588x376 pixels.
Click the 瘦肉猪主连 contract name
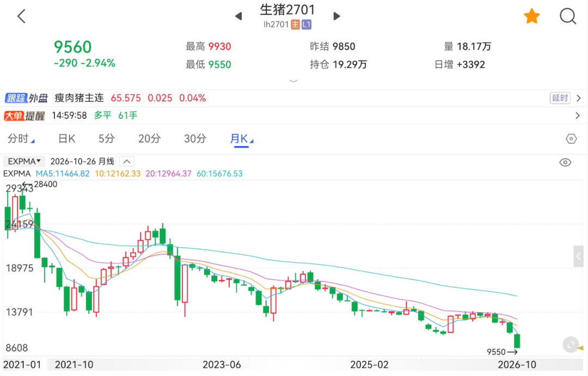tap(79, 98)
